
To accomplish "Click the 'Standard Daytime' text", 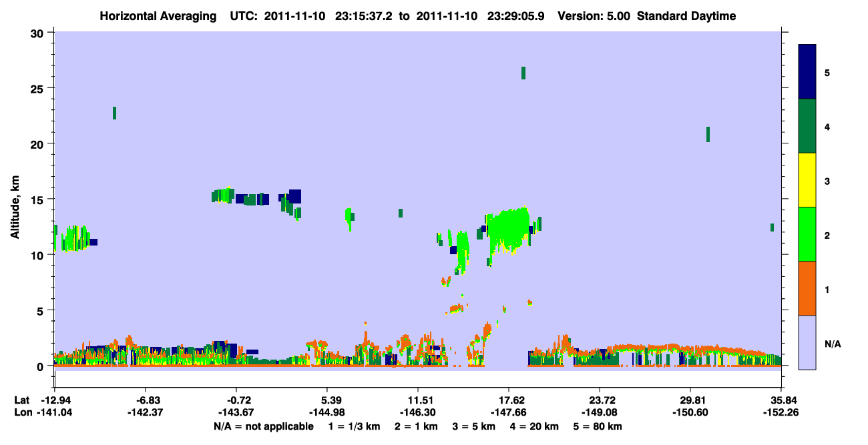I will click(686, 16).
